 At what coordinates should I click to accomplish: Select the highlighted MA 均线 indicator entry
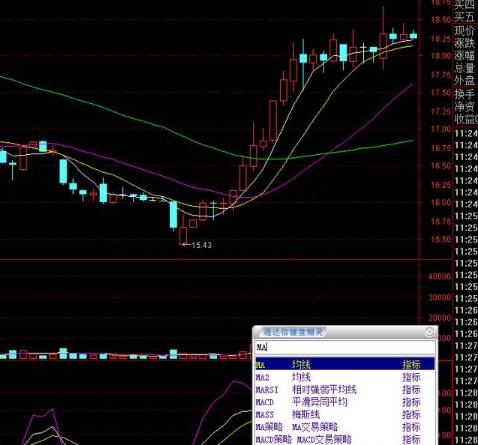[x=345, y=364]
